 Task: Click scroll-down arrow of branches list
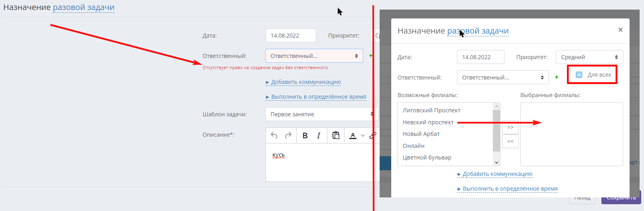[496, 162]
